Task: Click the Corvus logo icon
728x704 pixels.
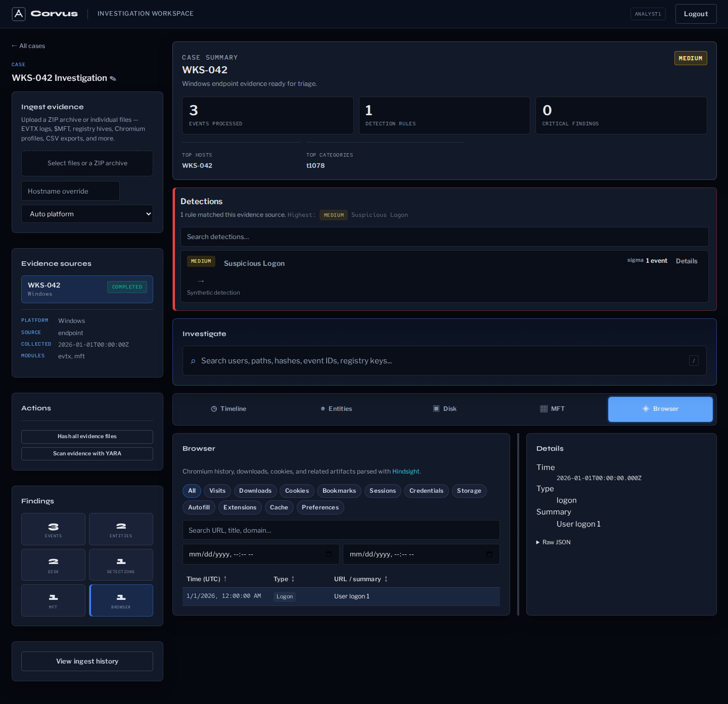Action: (x=19, y=14)
